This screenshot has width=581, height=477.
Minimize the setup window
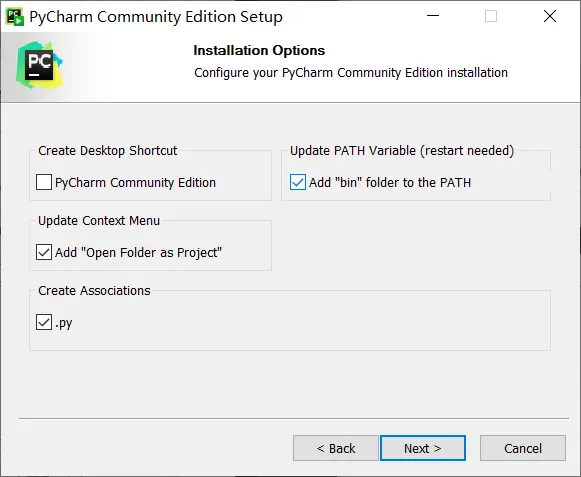tap(433, 16)
